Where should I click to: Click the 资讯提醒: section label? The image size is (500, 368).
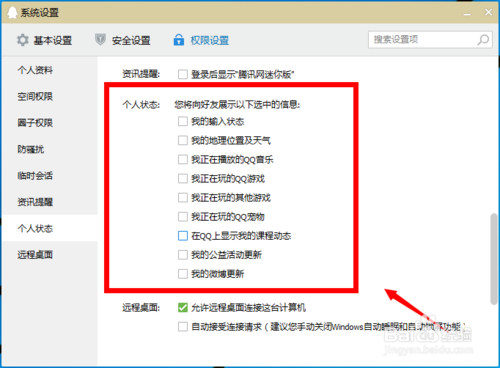click(x=141, y=74)
